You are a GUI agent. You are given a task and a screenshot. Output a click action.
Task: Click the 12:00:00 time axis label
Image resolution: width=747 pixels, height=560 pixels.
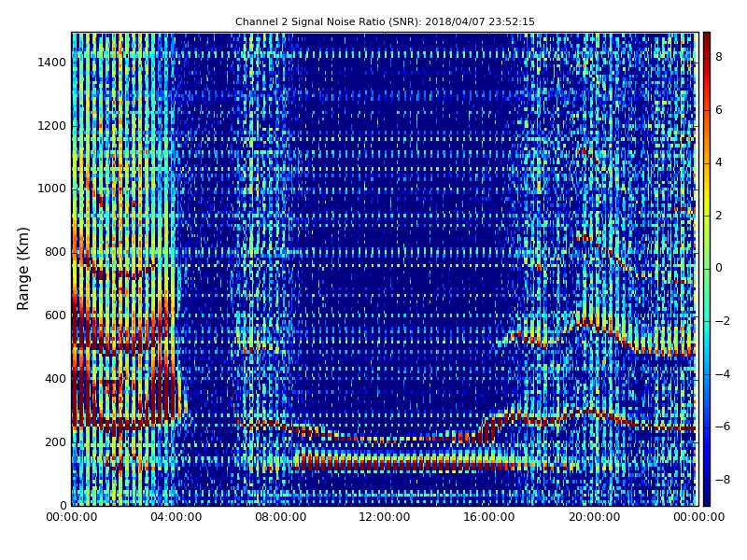point(385,517)
